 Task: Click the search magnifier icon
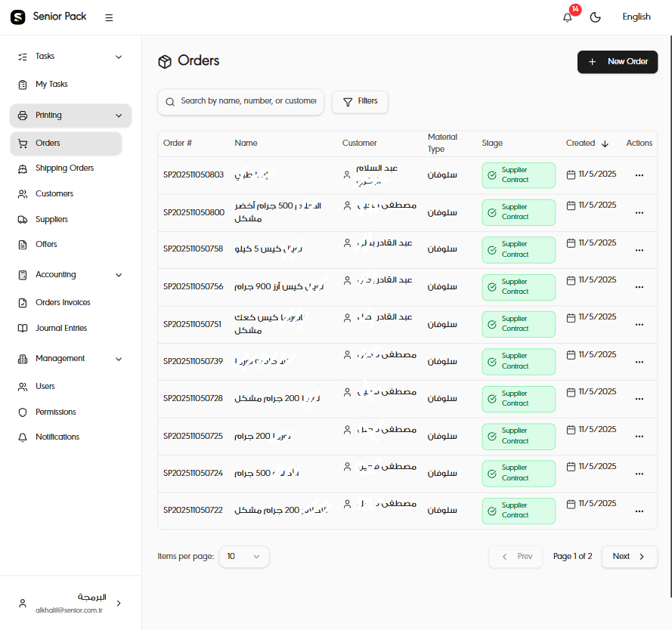[169, 101]
